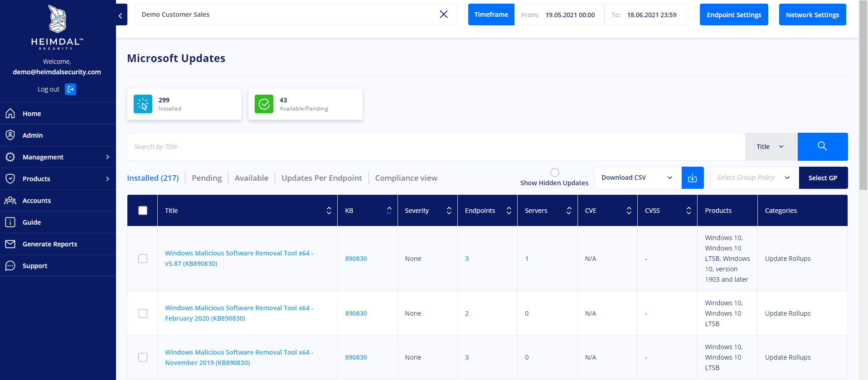Open the Title search-type dropdown
This screenshot has height=380, width=868.
pos(771,147)
